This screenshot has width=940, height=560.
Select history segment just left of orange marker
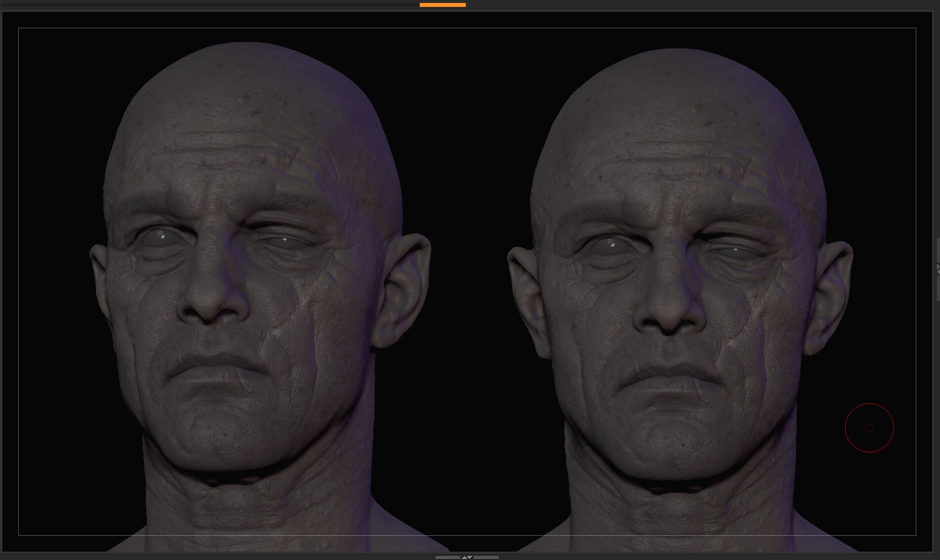click(396, 5)
